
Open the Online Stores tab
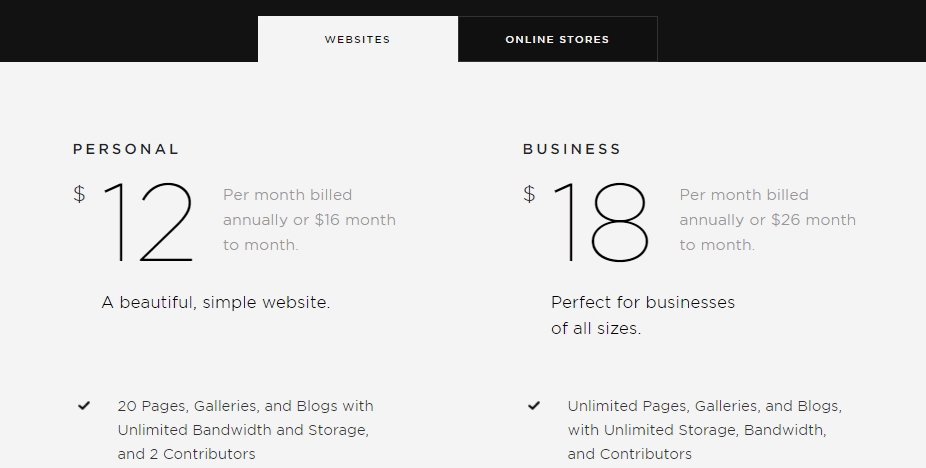pyautogui.click(x=557, y=40)
